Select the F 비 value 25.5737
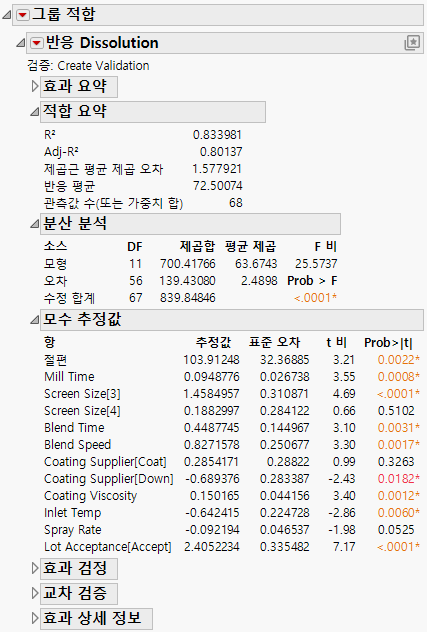This screenshot has width=427, height=632. pos(316,264)
